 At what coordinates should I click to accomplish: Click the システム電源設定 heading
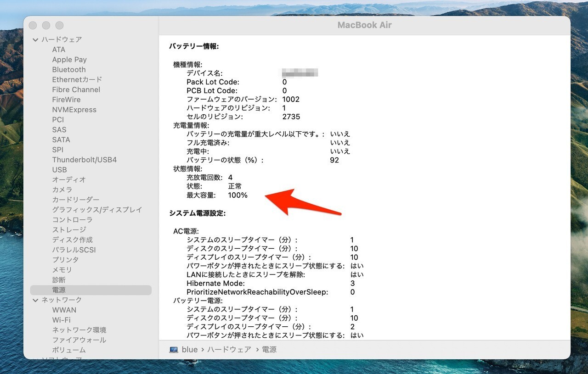click(198, 213)
